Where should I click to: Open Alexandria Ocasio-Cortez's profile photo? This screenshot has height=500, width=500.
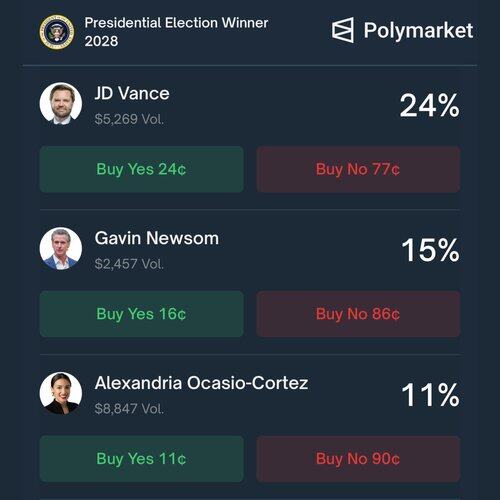point(61,393)
